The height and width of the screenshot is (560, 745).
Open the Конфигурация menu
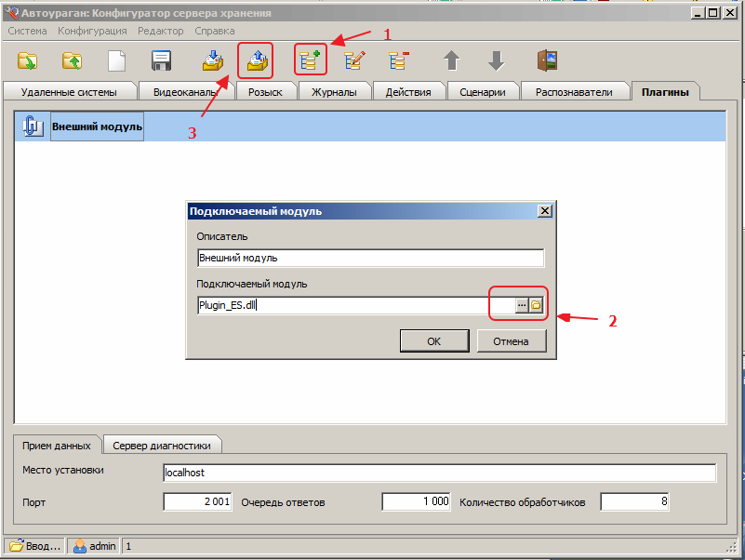[92, 31]
